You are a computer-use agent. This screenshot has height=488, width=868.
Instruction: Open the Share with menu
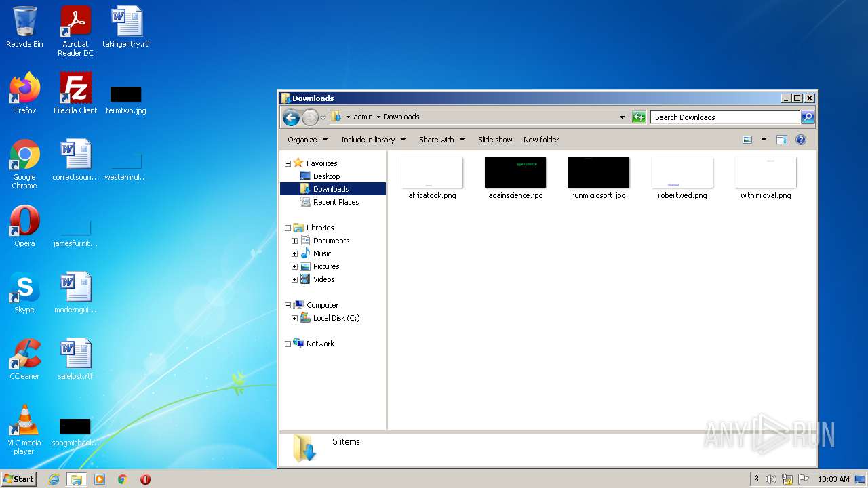pyautogui.click(x=441, y=140)
